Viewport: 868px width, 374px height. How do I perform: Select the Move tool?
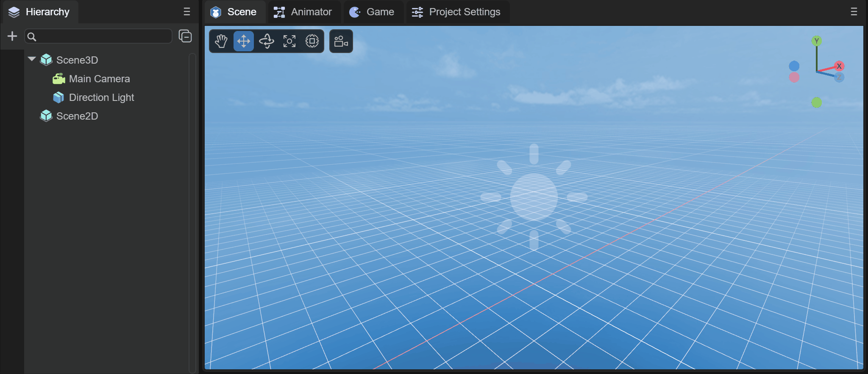tap(244, 41)
